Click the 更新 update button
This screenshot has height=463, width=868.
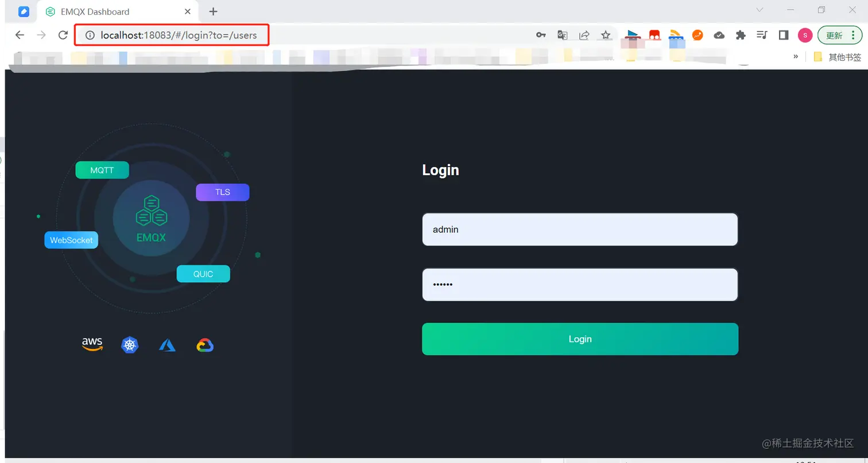839,35
